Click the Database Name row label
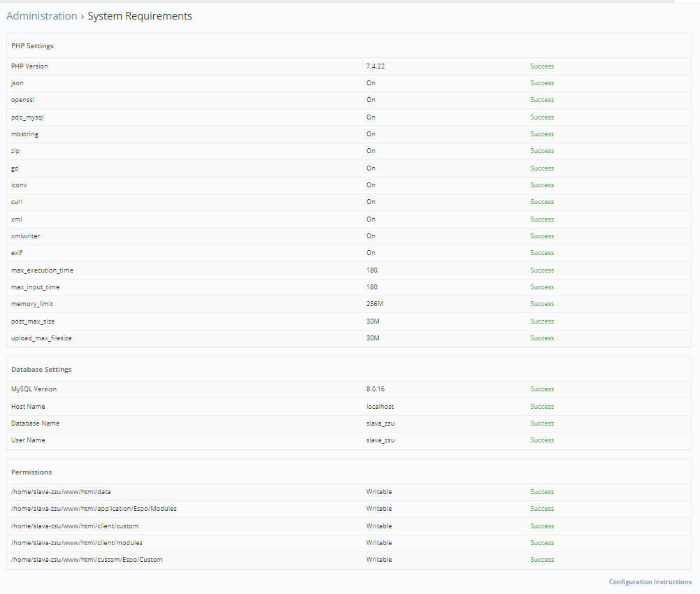Screen dimensions: 700x594 (35, 423)
